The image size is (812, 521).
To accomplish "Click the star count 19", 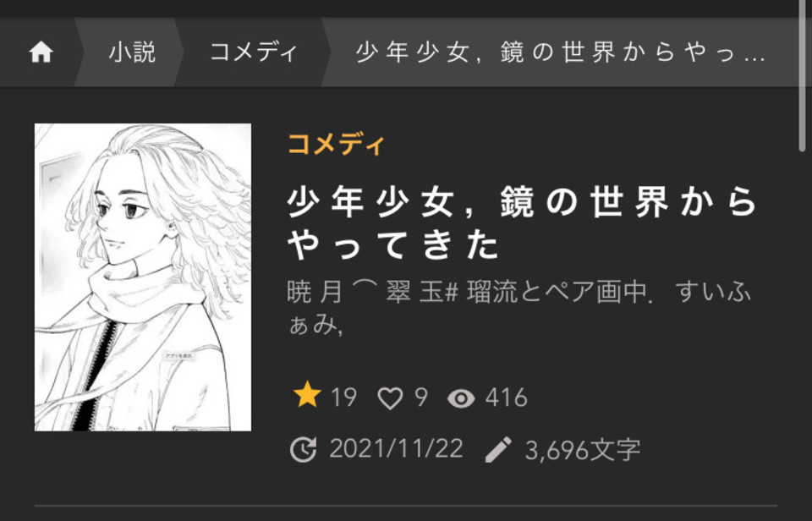I will point(344,398).
